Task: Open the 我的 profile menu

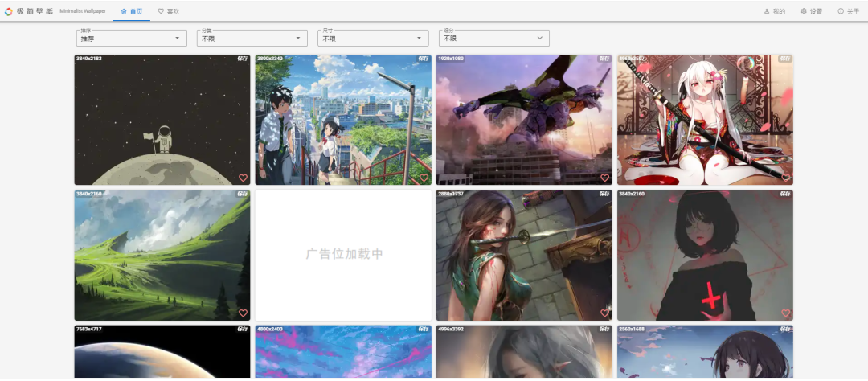Action: 775,11
